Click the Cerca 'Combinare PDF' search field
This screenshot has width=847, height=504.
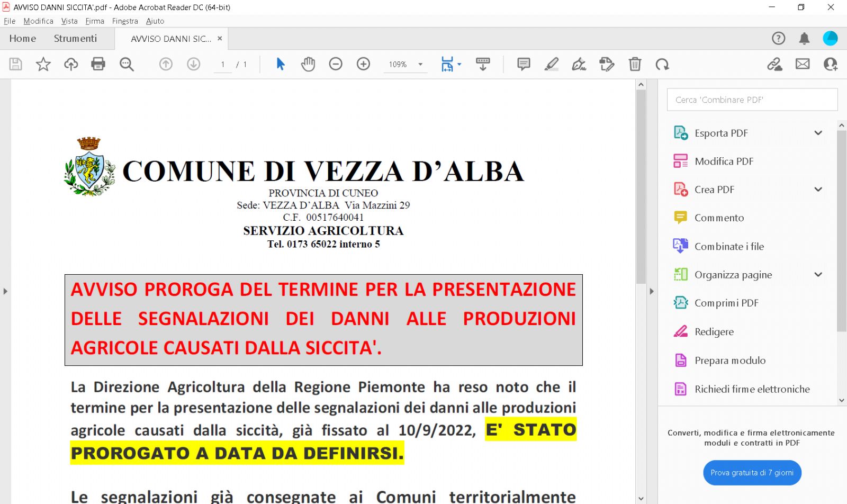[x=752, y=100]
